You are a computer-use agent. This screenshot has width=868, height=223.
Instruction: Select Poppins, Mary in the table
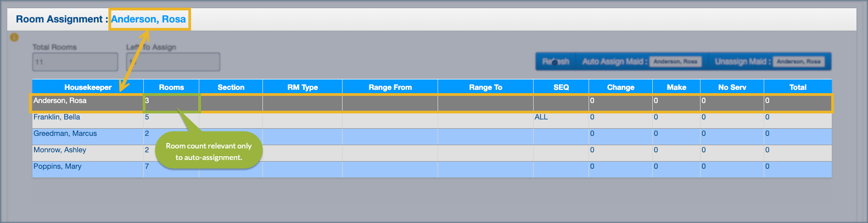(57, 167)
